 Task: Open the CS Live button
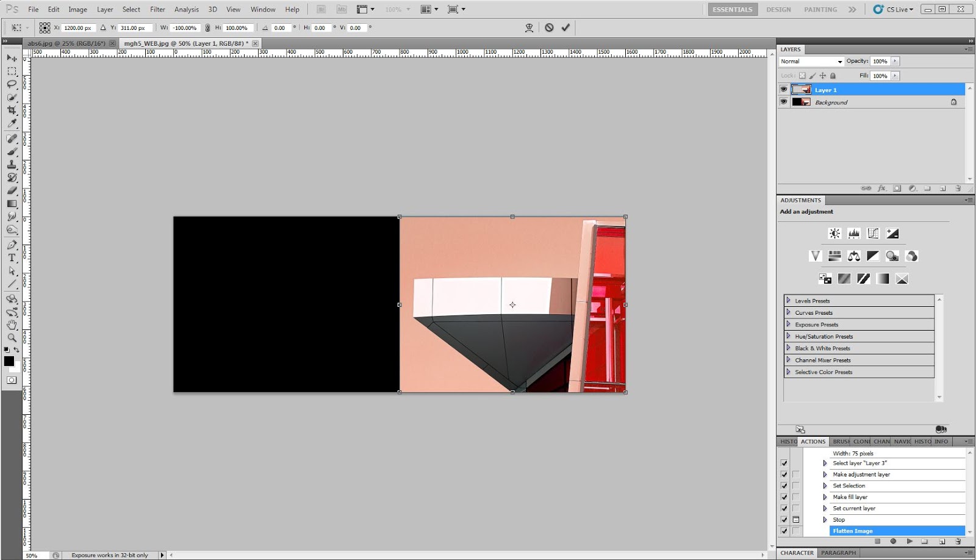pyautogui.click(x=894, y=9)
